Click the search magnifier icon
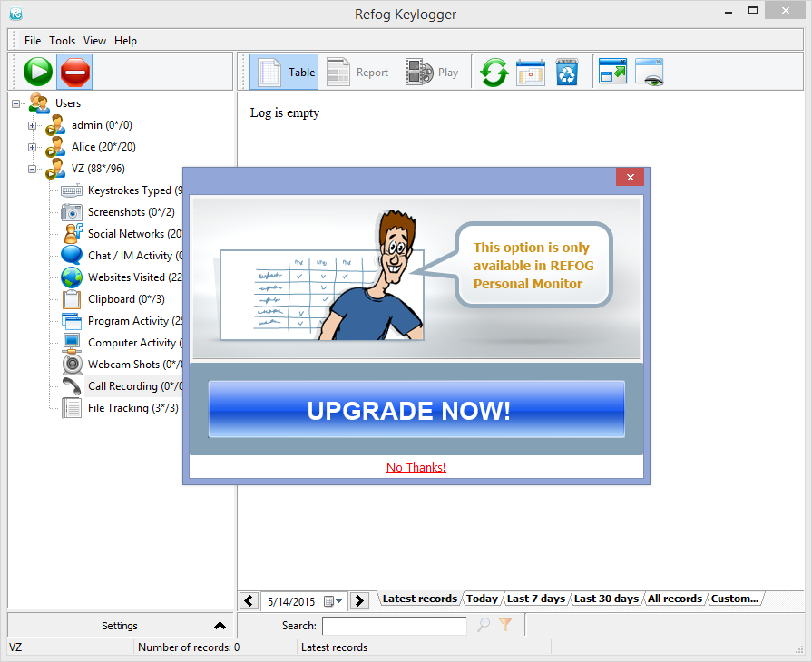 tap(484, 625)
